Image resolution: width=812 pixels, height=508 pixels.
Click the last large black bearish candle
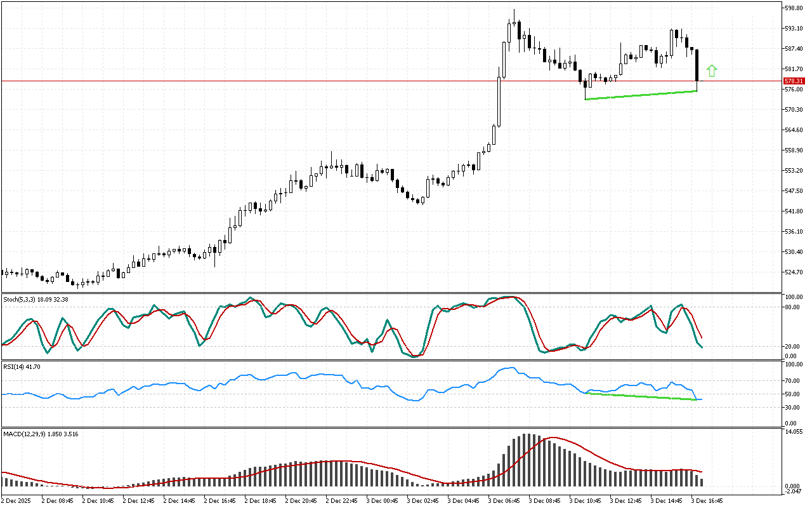click(x=697, y=65)
